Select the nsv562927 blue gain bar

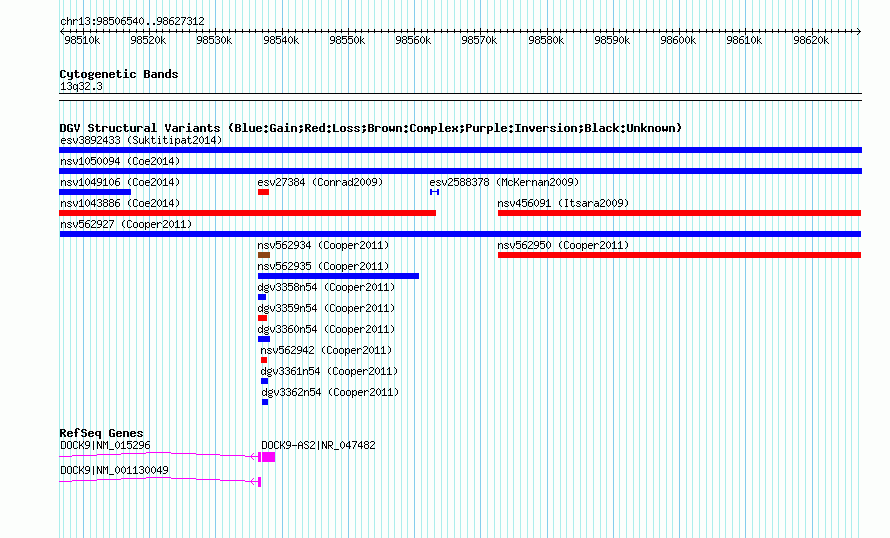pos(460,234)
